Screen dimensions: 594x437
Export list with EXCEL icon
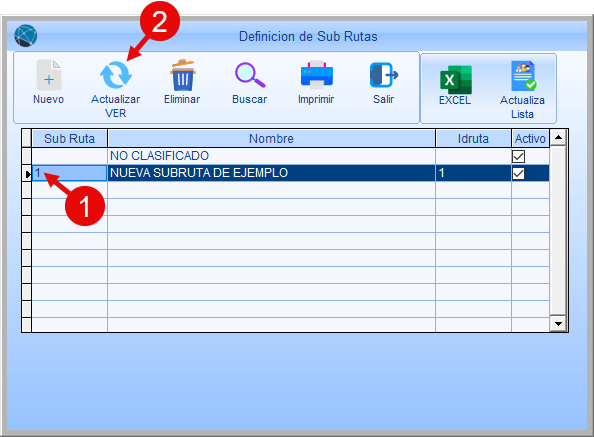pos(456,80)
